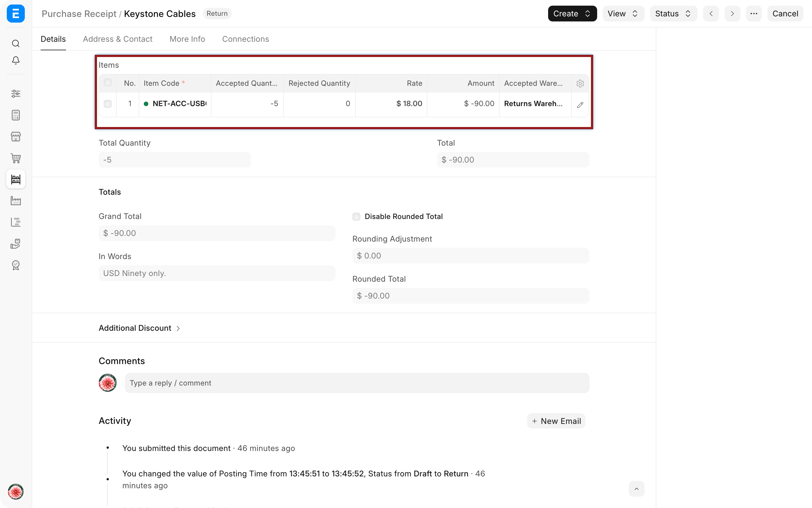
Task: Open the settings sliders sidebar icon
Action: (x=16, y=93)
